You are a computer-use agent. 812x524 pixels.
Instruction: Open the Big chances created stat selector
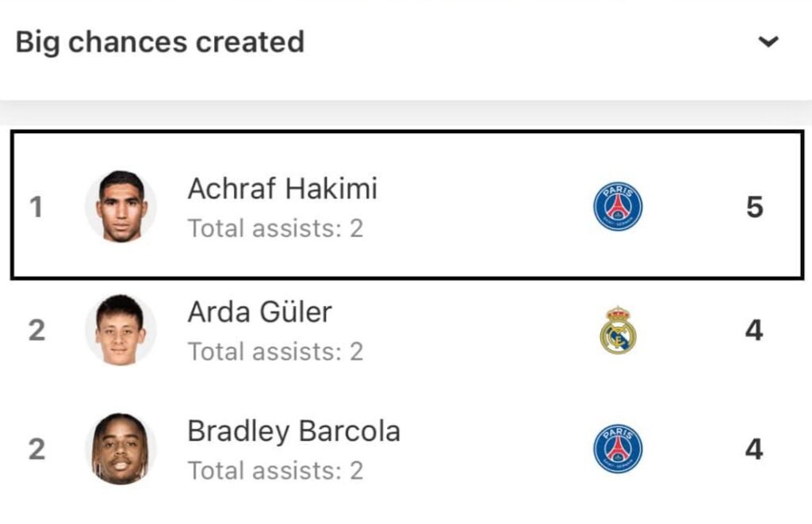[406, 43]
